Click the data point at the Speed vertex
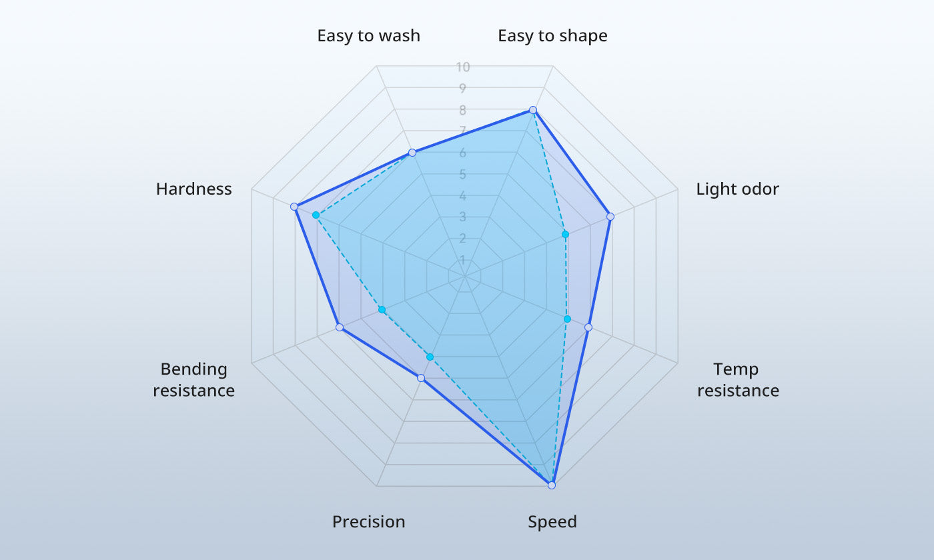The height and width of the screenshot is (560, 934). [x=552, y=485]
